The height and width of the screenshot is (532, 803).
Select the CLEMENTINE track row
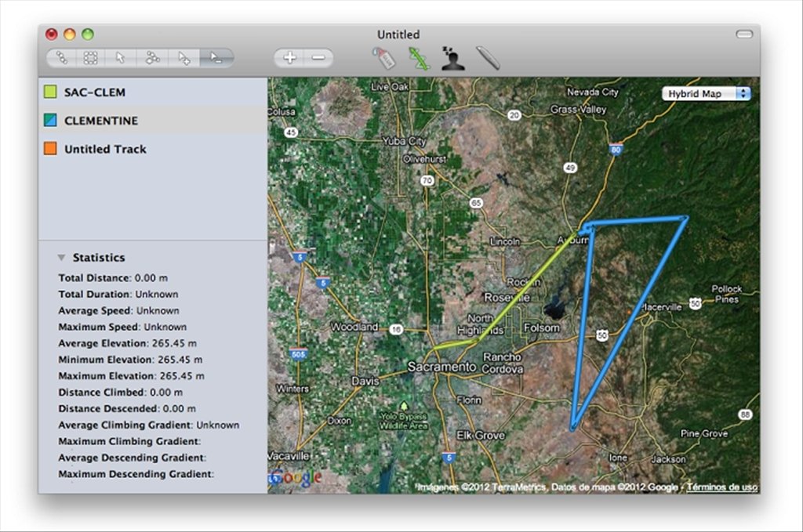(x=153, y=120)
